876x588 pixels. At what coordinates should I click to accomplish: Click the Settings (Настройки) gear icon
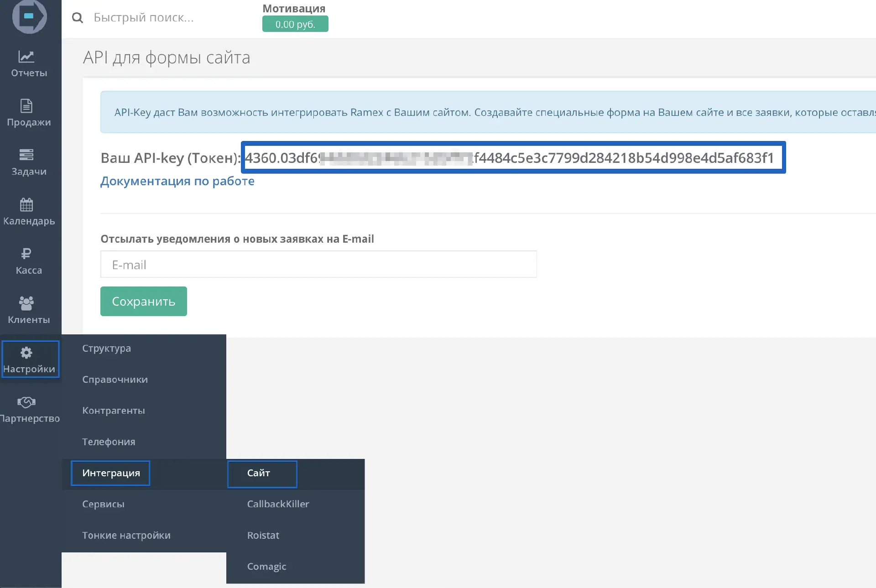coord(26,353)
